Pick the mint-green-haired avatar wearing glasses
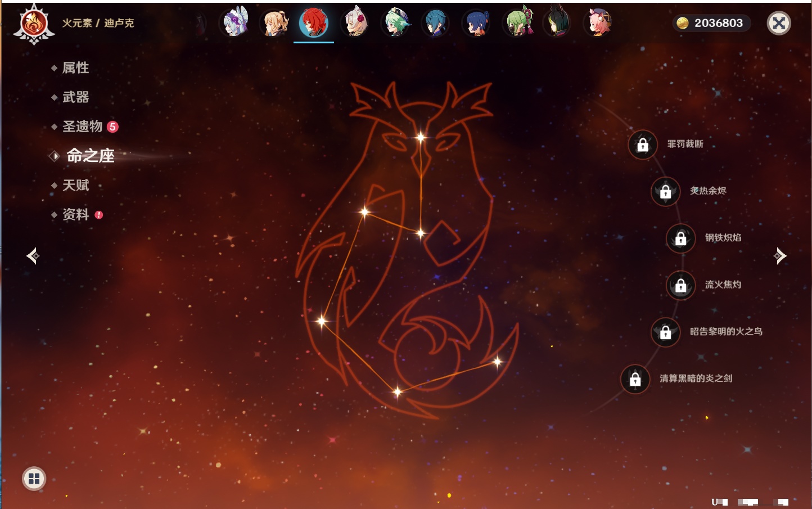812x509 pixels. (x=396, y=22)
